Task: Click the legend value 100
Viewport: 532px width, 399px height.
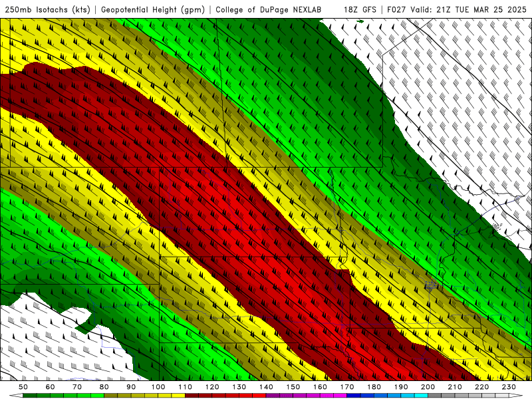Action: click(x=158, y=387)
